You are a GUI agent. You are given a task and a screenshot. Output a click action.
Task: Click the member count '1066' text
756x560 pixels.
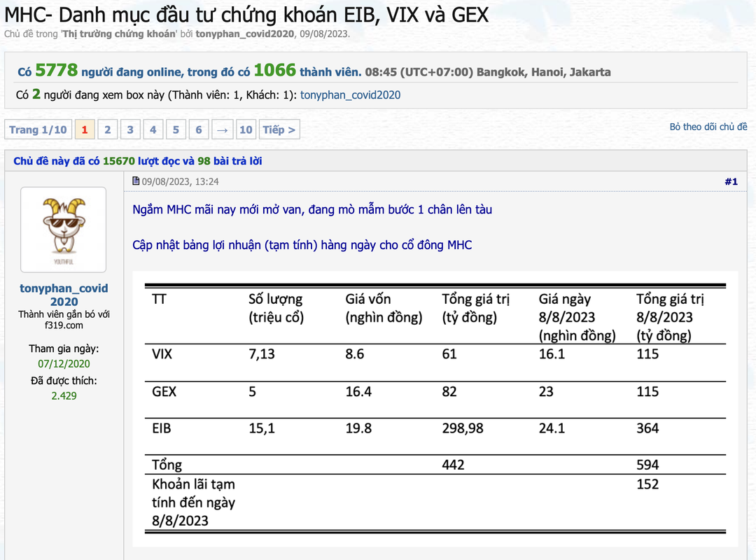pos(275,71)
